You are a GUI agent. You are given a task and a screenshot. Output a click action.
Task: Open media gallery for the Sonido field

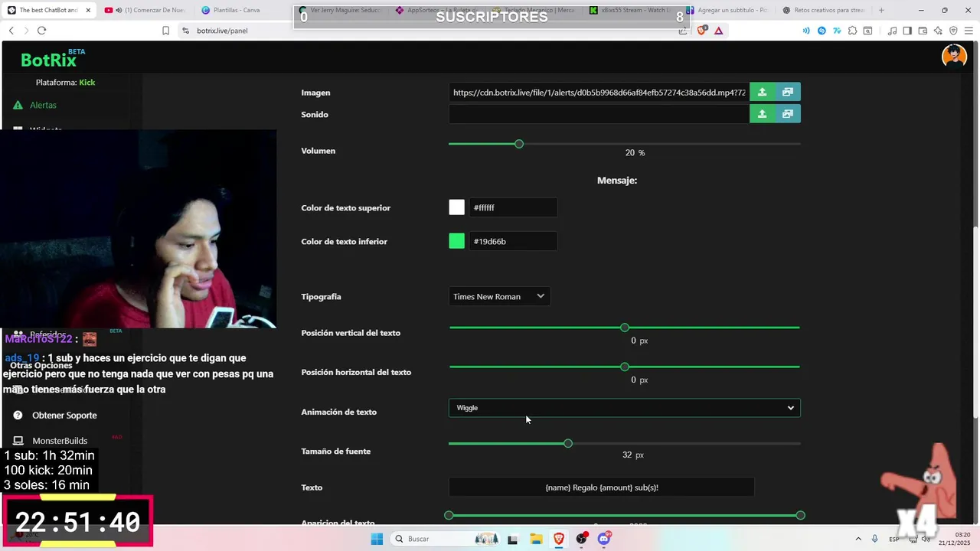pos(788,114)
